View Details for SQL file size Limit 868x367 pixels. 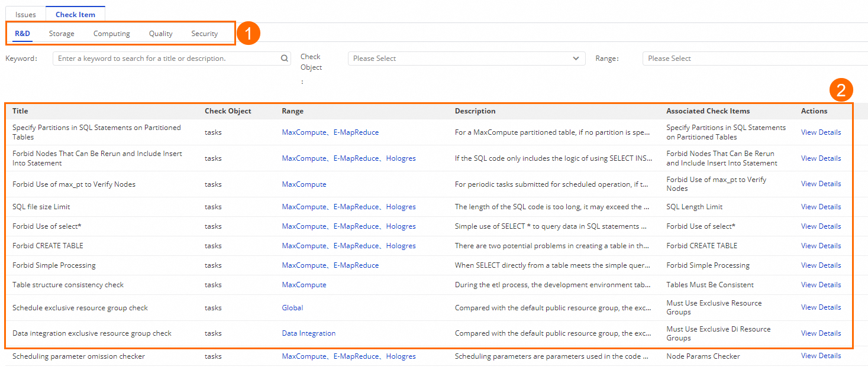(x=821, y=207)
